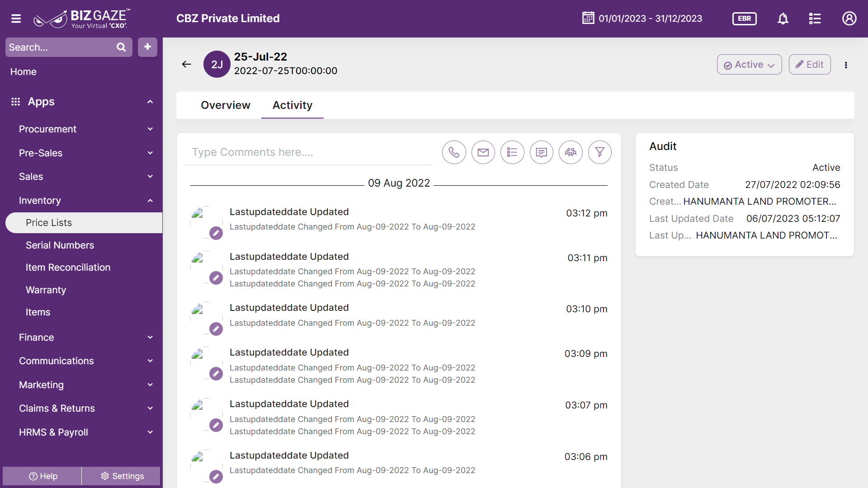This screenshot has height=488, width=868.
Task: Click the Edit button
Action: pos(809,65)
